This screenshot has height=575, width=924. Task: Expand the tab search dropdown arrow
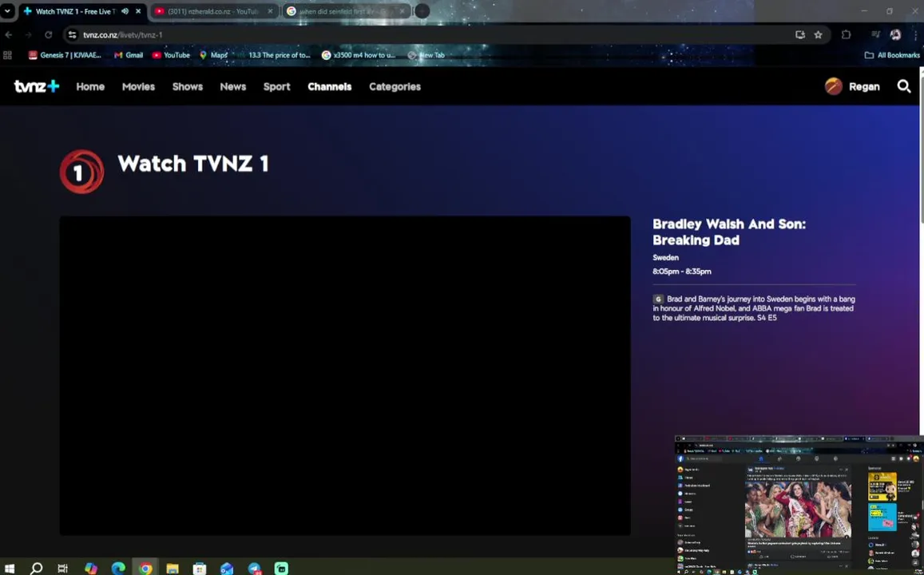pos(7,11)
